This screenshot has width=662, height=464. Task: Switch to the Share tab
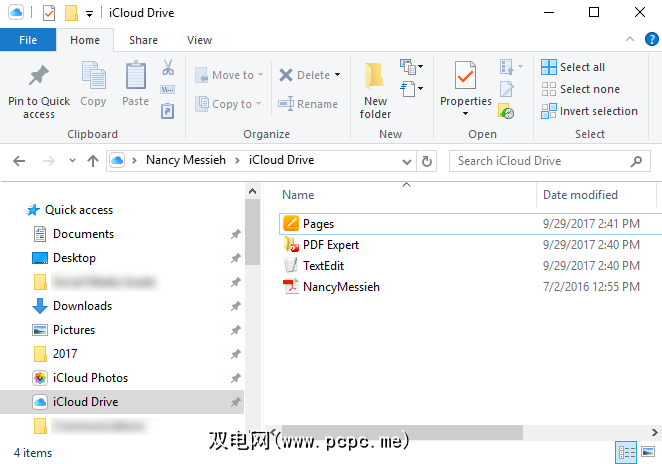pos(143,40)
